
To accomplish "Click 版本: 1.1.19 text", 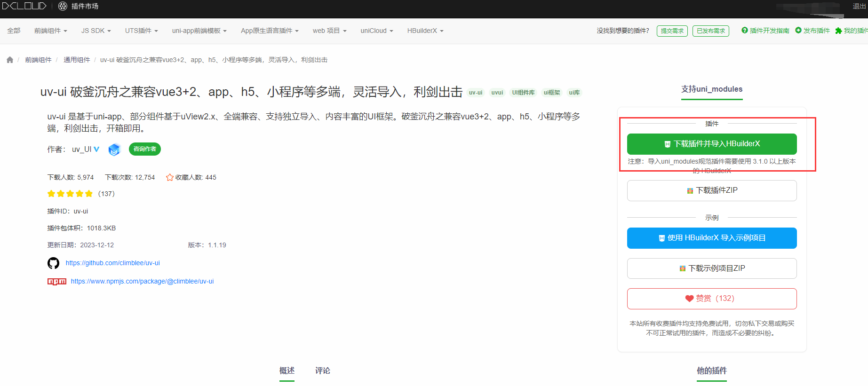I will pyautogui.click(x=207, y=245).
